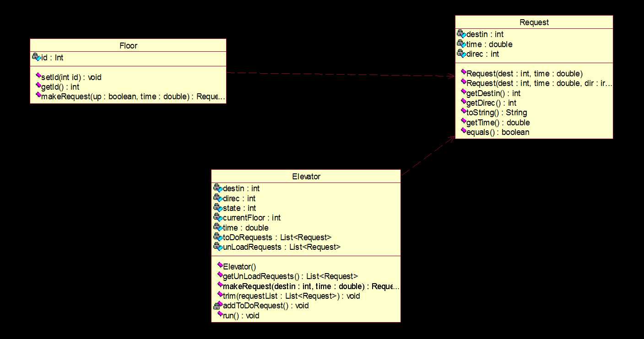This screenshot has height=339, width=644.
Task: Click method icon beside getDirec() : int
Action: 463,102
